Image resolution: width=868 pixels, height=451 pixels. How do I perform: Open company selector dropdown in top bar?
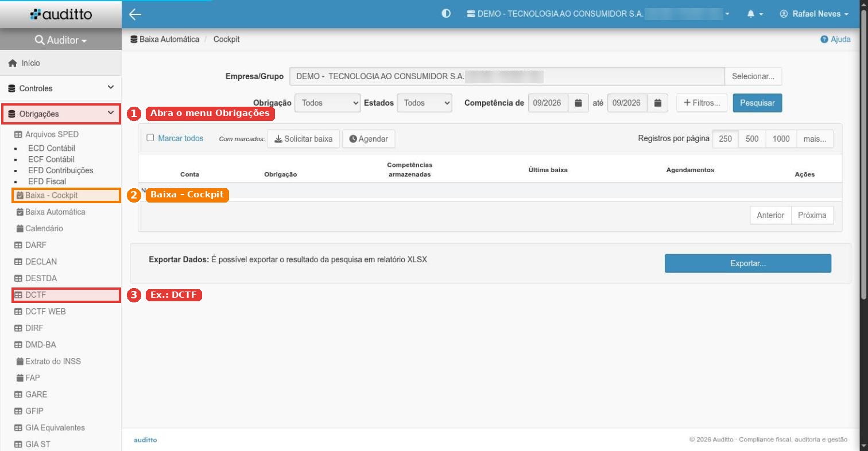598,14
